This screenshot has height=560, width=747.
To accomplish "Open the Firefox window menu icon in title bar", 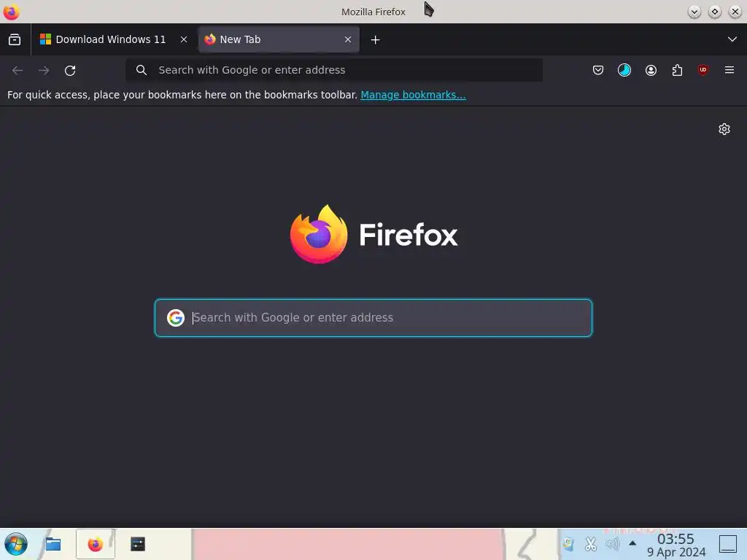I will click(x=12, y=12).
